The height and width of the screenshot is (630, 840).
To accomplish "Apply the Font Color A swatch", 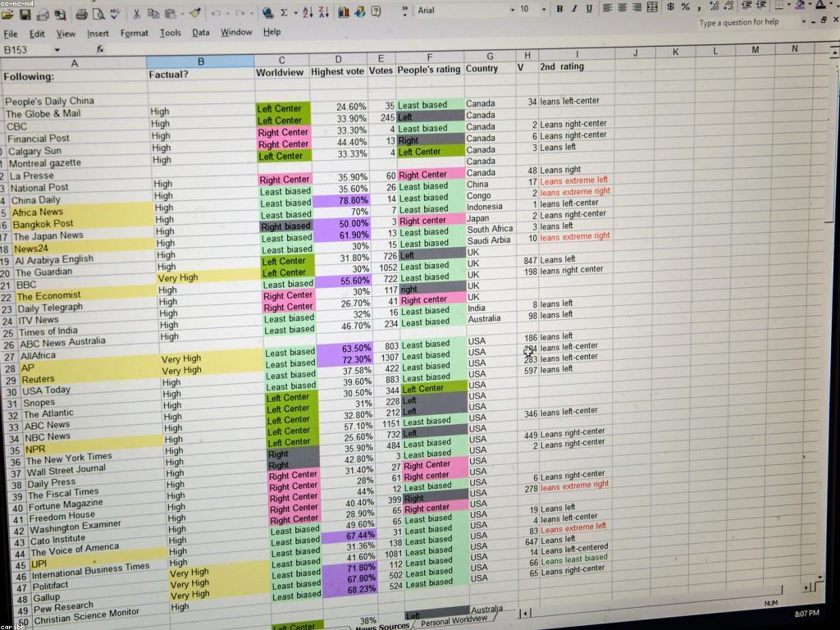I will click(820, 5).
